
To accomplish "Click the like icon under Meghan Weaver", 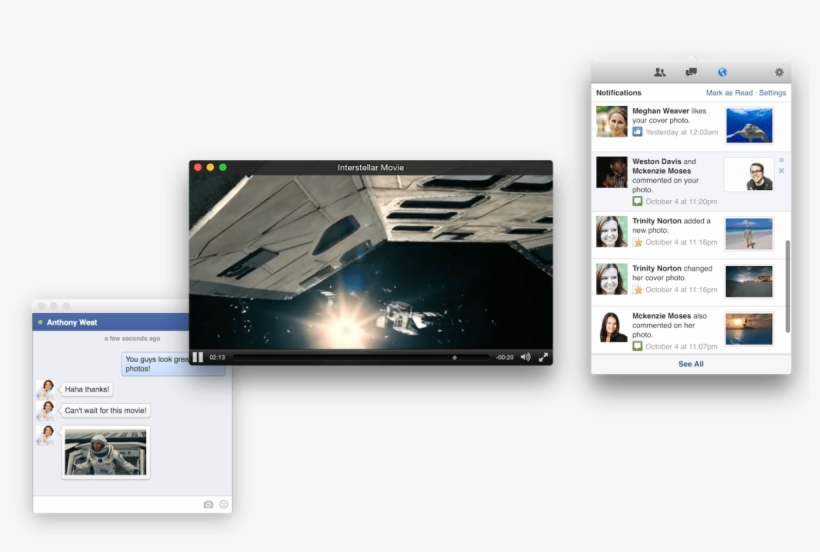I will pyautogui.click(x=637, y=132).
